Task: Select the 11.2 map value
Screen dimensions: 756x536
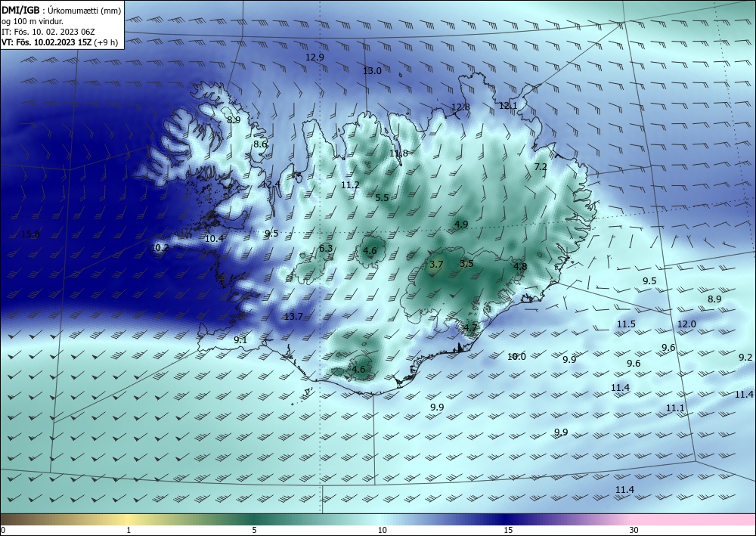Action: click(x=350, y=184)
